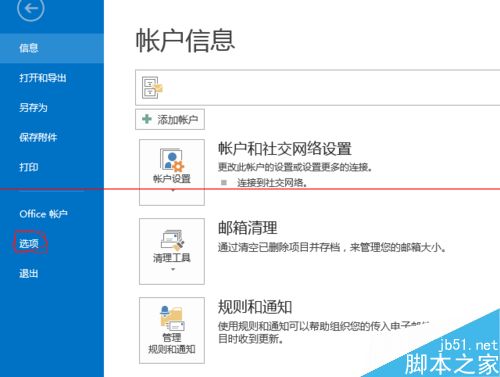Open the 清理工具 button
The height and width of the screenshot is (377, 500).
pos(172,251)
